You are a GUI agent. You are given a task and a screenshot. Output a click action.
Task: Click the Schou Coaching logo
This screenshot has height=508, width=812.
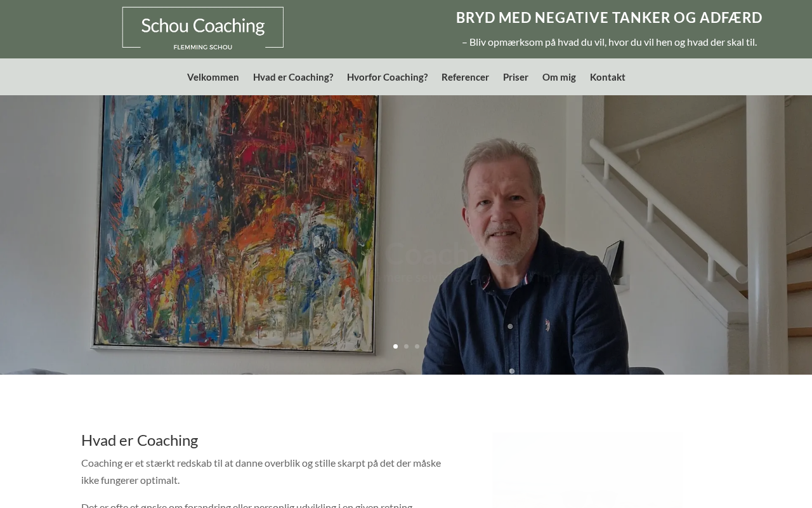(x=203, y=27)
